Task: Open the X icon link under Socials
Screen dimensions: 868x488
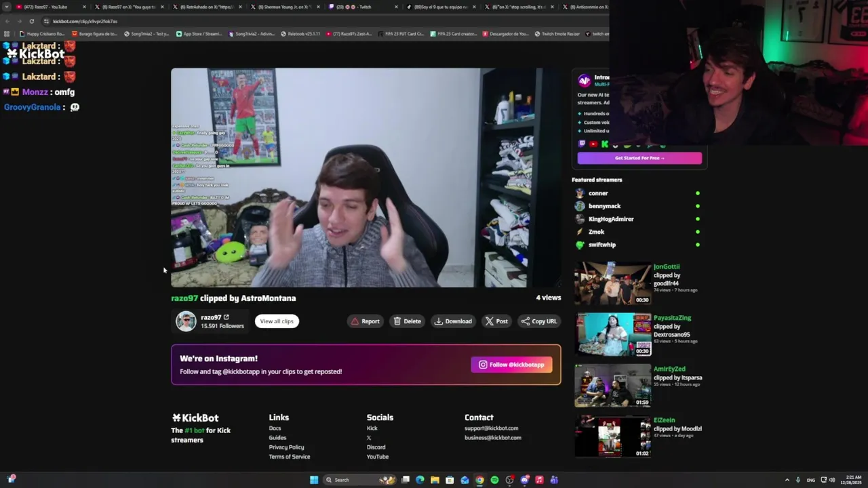Action: point(369,438)
